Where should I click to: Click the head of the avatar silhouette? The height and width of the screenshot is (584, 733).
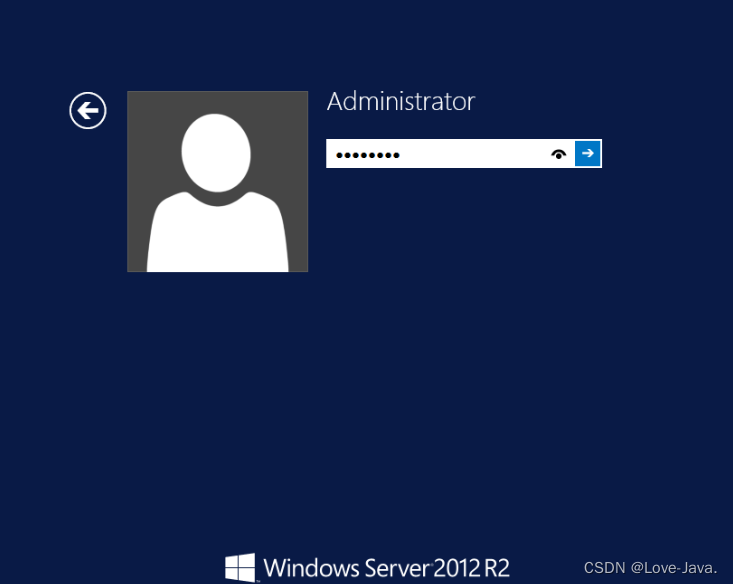216,152
